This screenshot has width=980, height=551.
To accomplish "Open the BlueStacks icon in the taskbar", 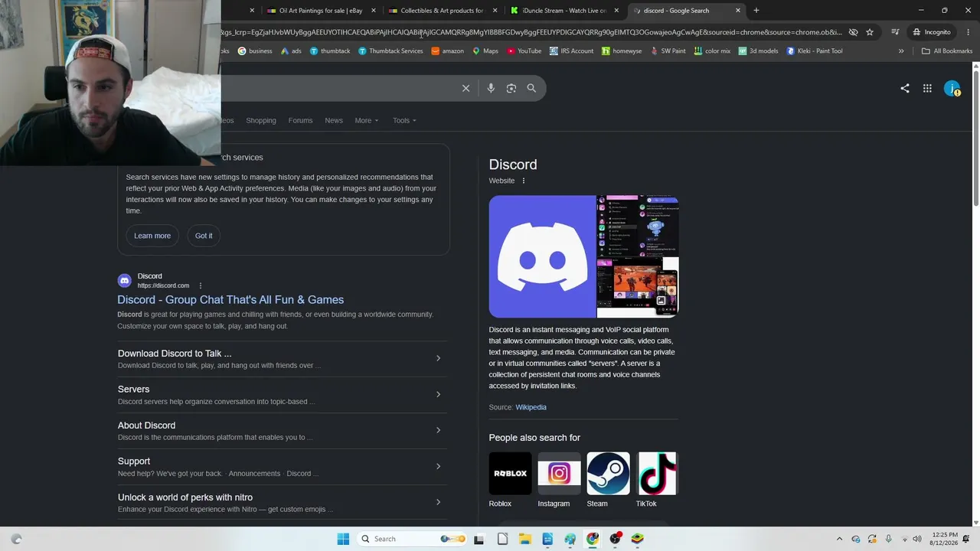I will [637, 539].
